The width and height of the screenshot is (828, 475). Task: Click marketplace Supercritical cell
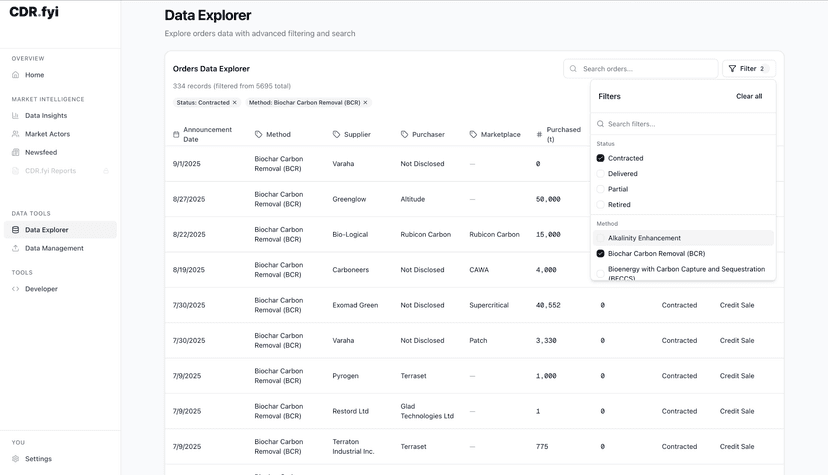(489, 306)
